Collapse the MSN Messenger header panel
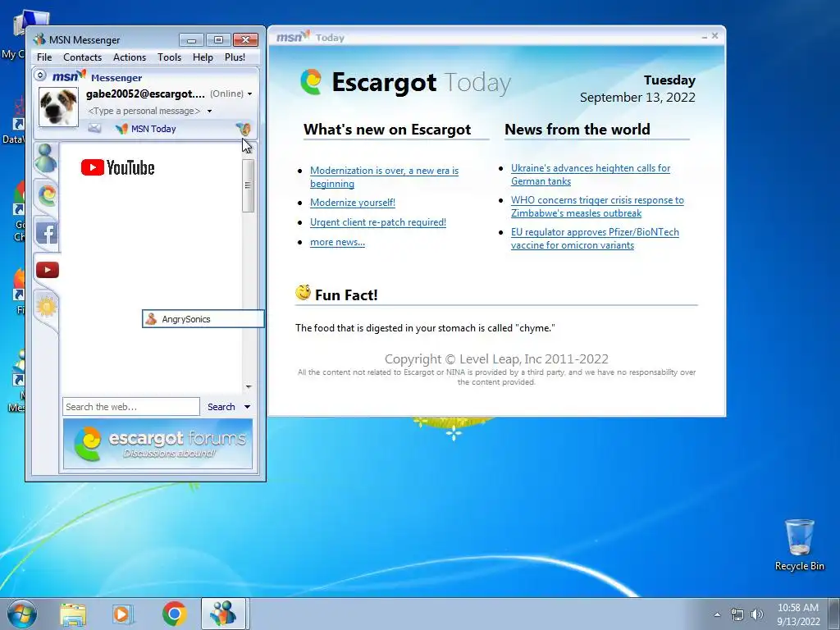The image size is (840, 630). point(40,75)
